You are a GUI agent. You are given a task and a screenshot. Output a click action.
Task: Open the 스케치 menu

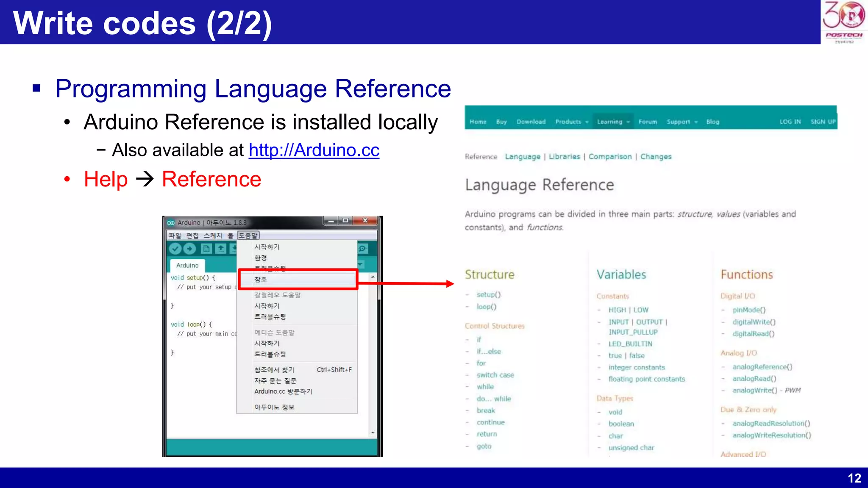click(213, 236)
